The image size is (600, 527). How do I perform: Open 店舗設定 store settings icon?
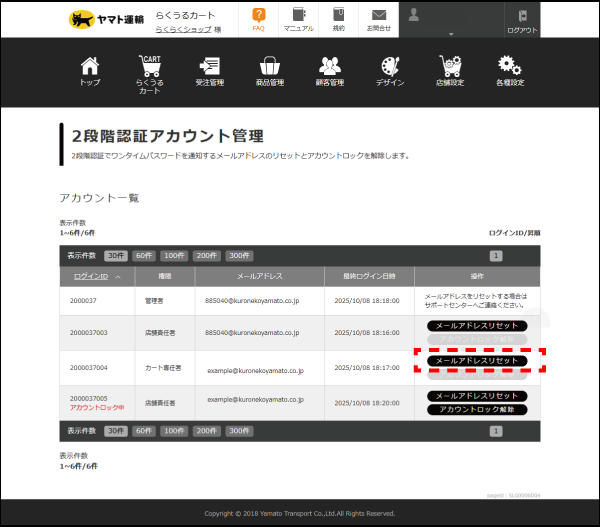point(450,68)
